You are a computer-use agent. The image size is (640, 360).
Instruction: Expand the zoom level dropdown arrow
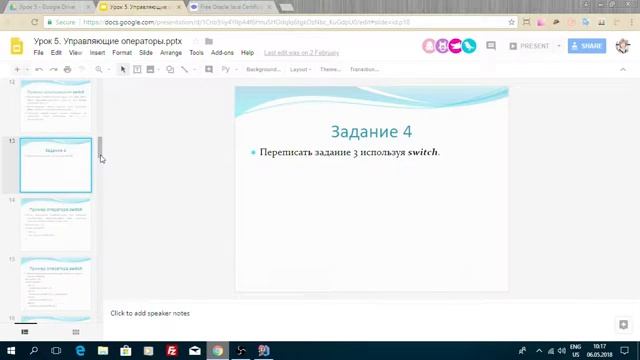109,69
